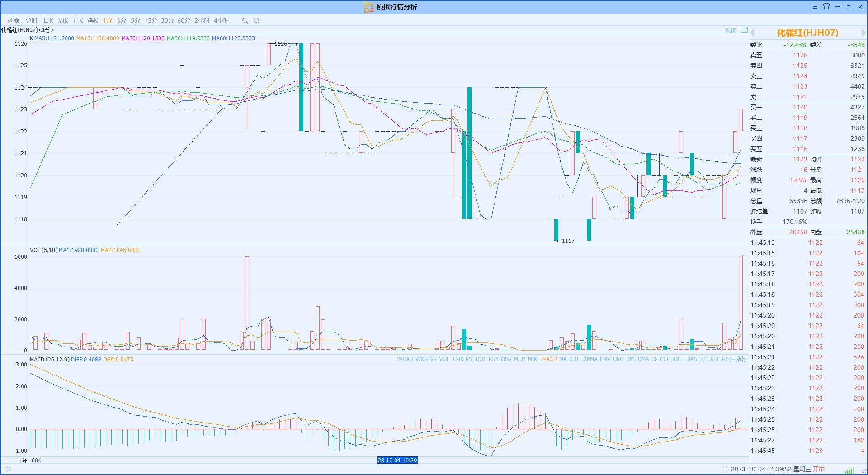Switch to the 分时 chart
Viewport: 868px width, 475px height.
click(x=32, y=20)
